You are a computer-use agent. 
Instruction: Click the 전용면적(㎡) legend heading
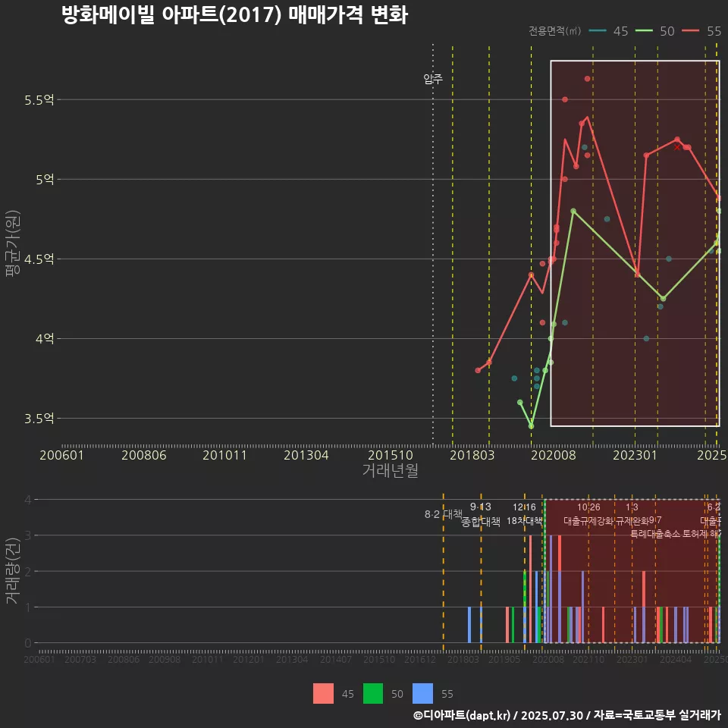[555, 31]
